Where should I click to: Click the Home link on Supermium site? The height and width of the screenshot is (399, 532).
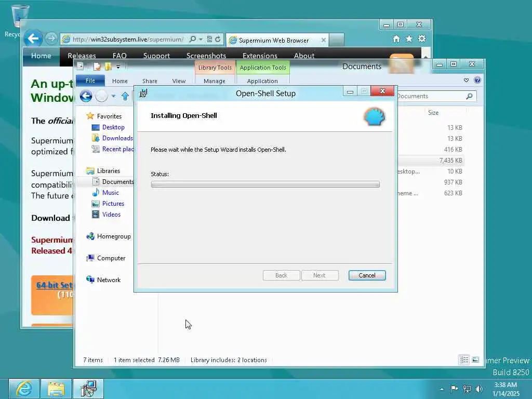click(x=41, y=56)
